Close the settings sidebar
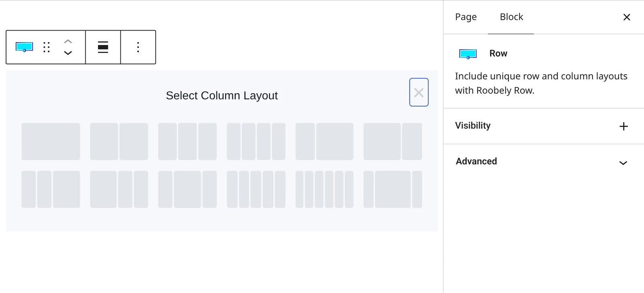 pos(627,17)
